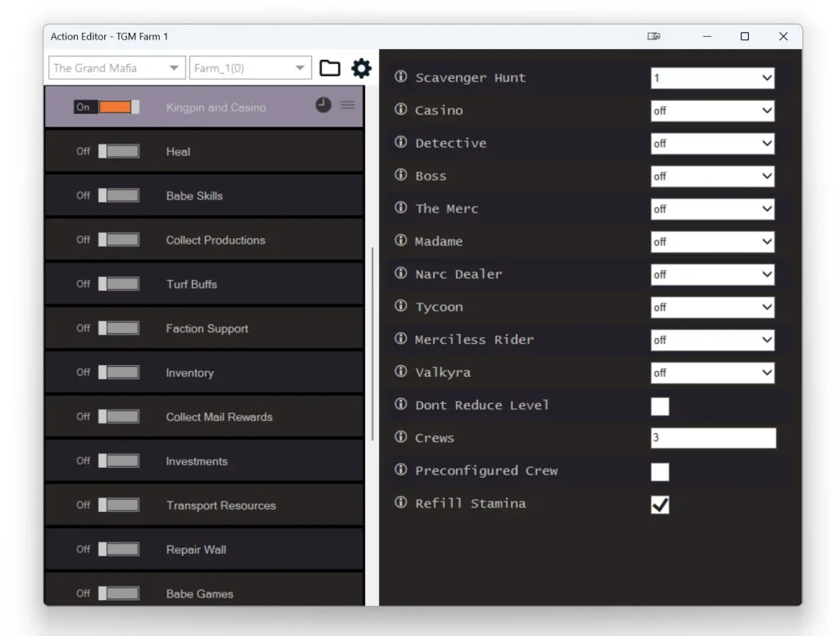The image size is (840, 636).
Task: Minimize the Action Editor window
Action: [x=707, y=36]
